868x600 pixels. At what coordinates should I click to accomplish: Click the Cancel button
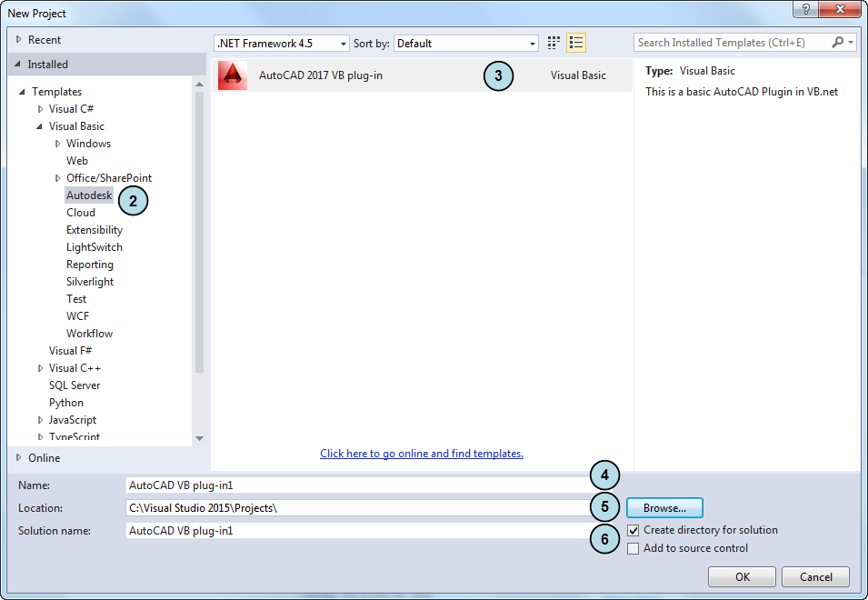(x=816, y=577)
